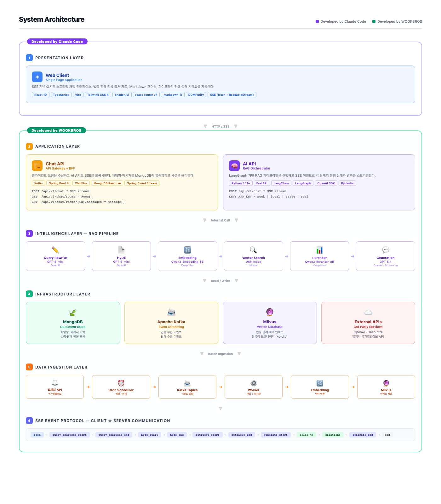The image size is (441, 504).
Task: Click the green leaf icon above MongoDB
Action: point(73,312)
